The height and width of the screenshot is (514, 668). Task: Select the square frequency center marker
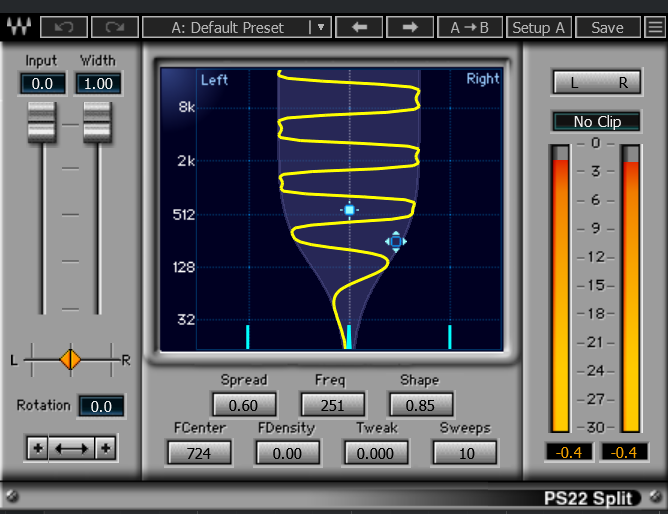click(x=349, y=210)
